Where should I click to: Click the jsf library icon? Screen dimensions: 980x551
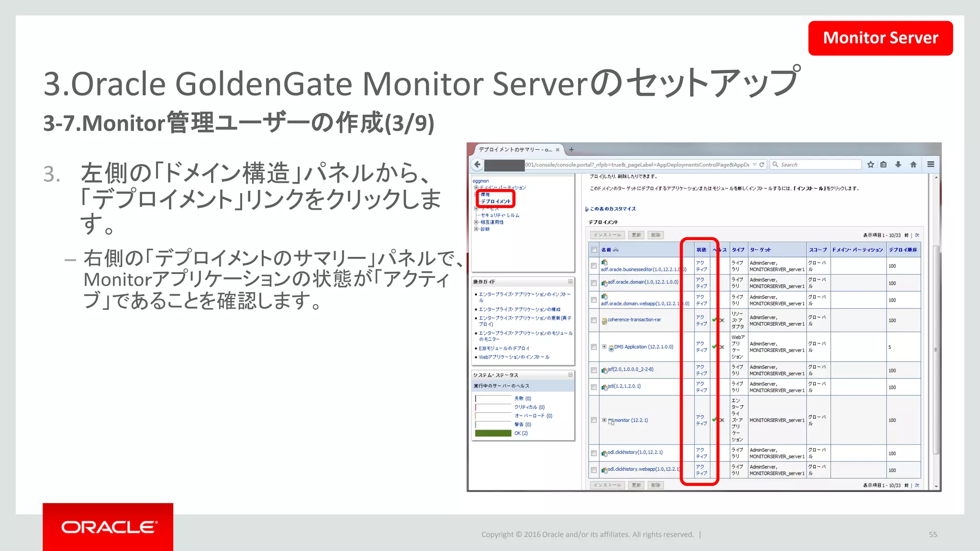click(x=604, y=370)
